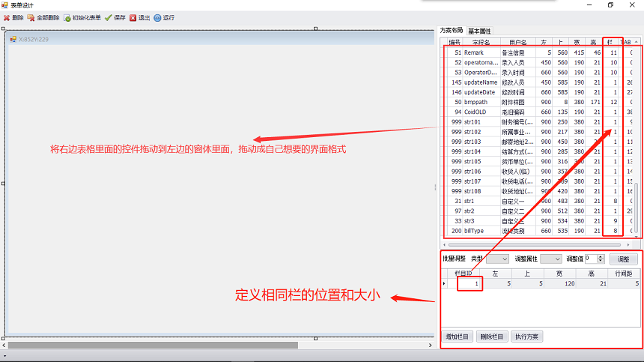Click the form icon in designer title bar
This screenshot has width=644, height=362.
click(13, 39)
